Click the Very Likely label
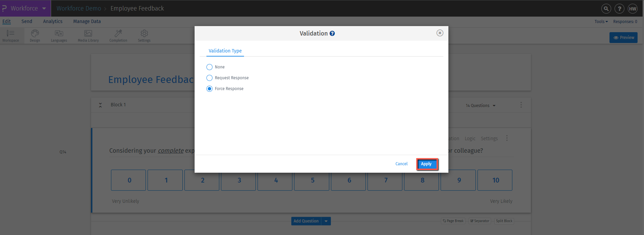The width and height of the screenshot is (644, 235). click(x=501, y=201)
